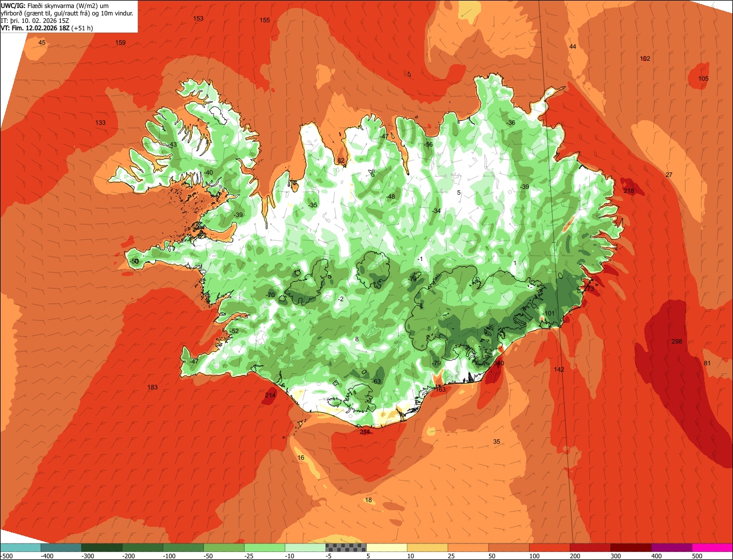Image resolution: width=733 pixels, height=560 pixels.
Task: Click the map value '27'
Action: click(669, 175)
